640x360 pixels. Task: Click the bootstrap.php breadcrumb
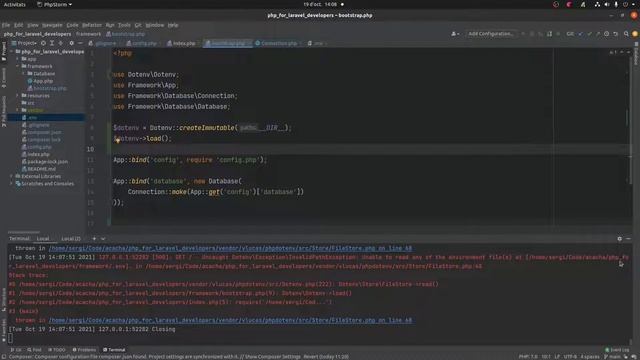click(126, 34)
